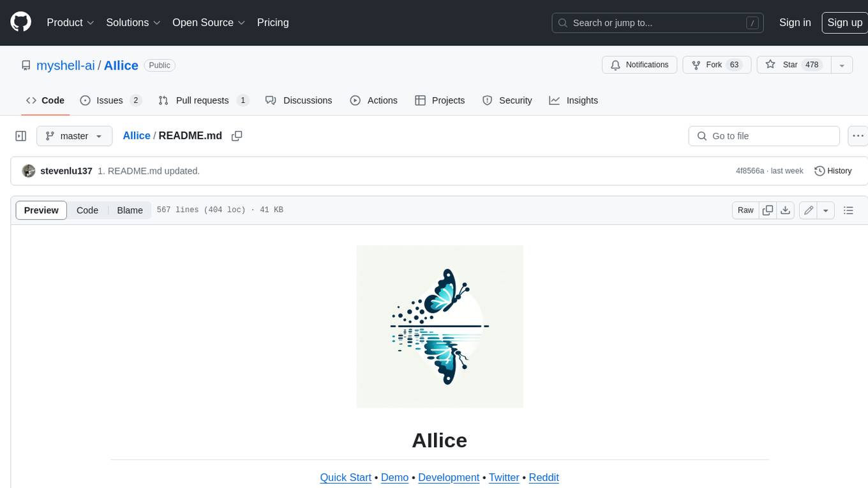
Task: Open the Allice repository link in header
Action: (x=121, y=65)
